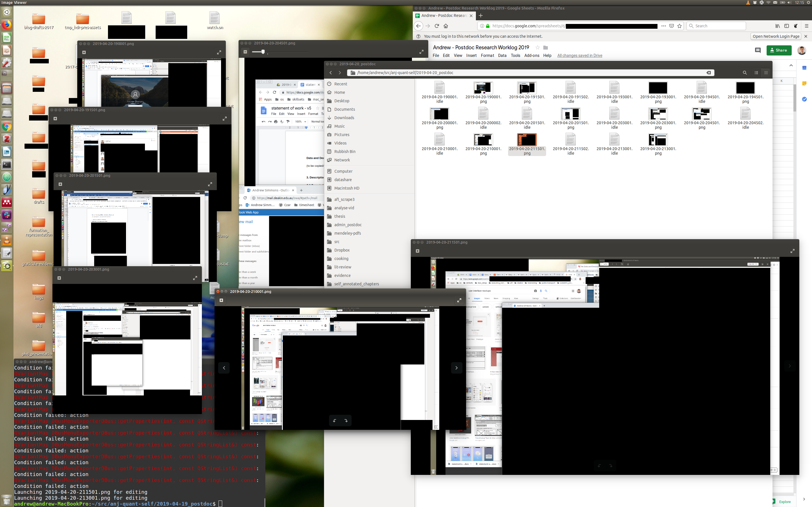The height and width of the screenshot is (507, 812).
Task: Open the Format menu in Sheets
Action: [487, 56]
